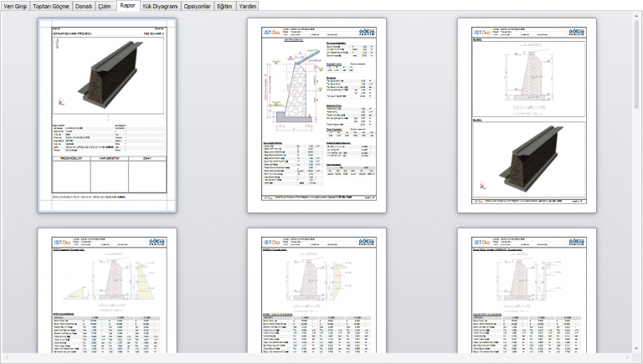Click the horizontal scrollbar left arrow

[x=6, y=358]
